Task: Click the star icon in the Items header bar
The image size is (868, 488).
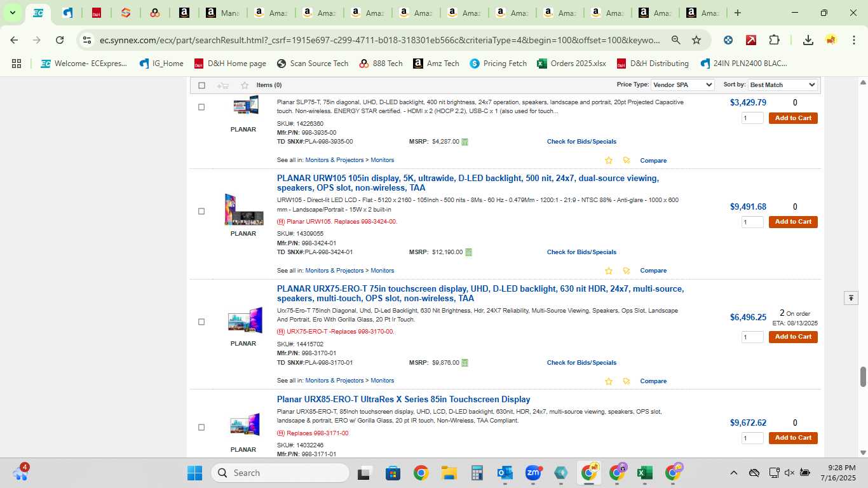Action: 245,85
